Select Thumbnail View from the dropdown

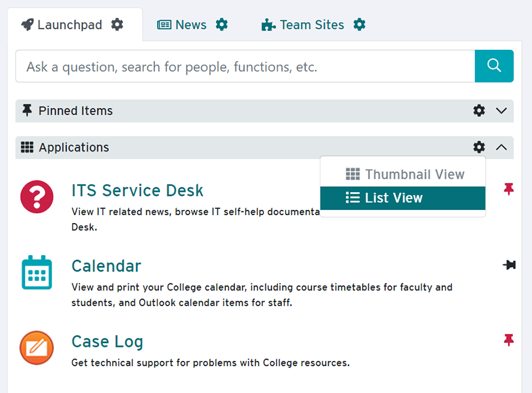(405, 174)
